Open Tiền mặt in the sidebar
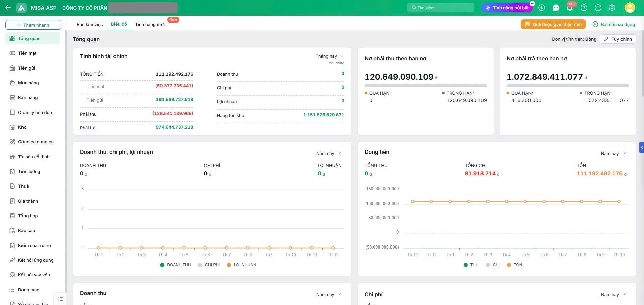The width and height of the screenshot is (644, 305). click(x=33, y=53)
